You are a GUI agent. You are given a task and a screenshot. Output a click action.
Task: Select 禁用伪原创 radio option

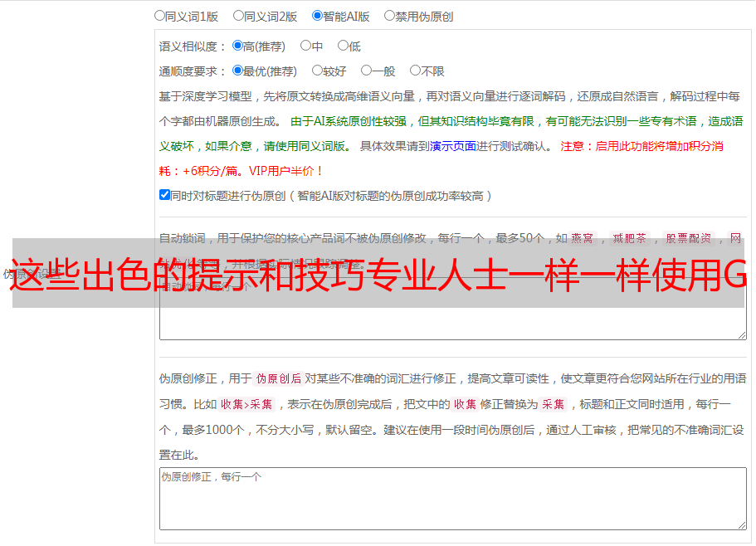click(x=389, y=16)
